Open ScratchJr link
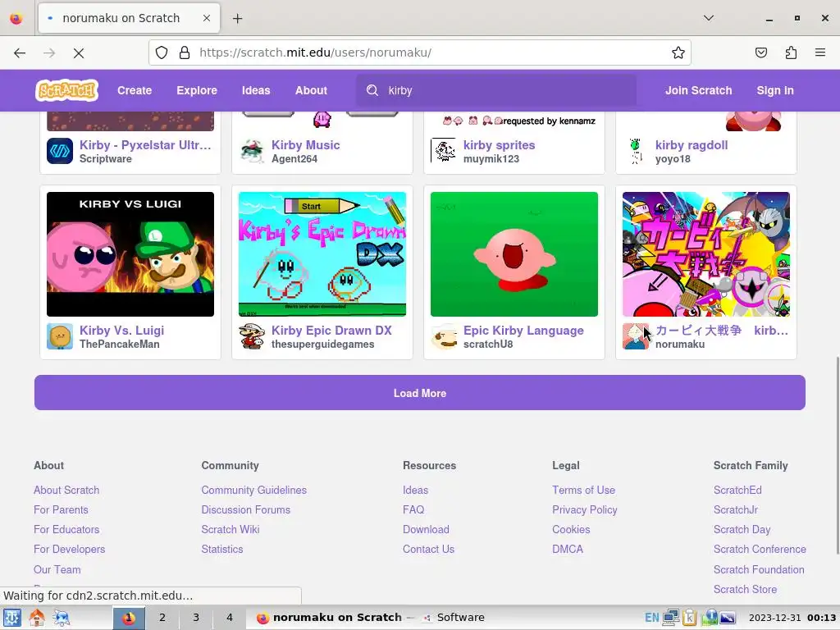Screen dimensions: 840x630 [736, 509]
